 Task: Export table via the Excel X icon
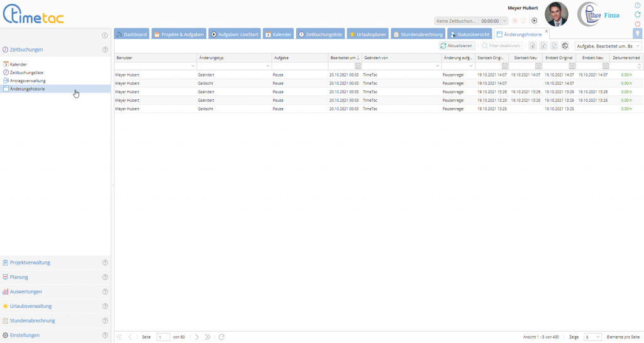pos(532,46)
